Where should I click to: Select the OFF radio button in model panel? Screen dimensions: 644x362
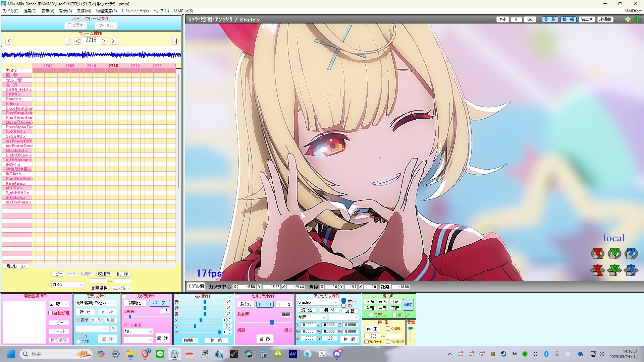[x=78, y=342]
